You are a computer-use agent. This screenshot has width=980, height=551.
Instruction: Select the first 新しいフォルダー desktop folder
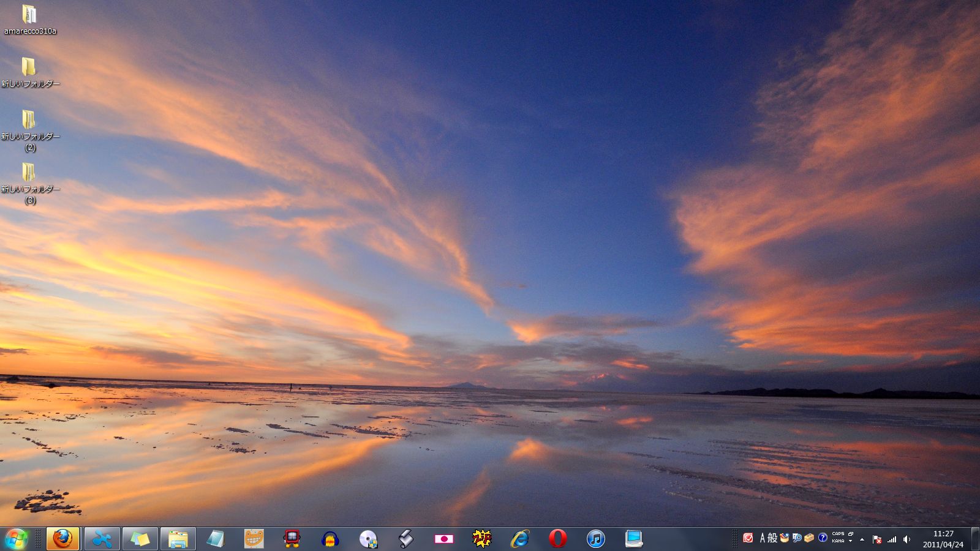click(x=30, y=72)
